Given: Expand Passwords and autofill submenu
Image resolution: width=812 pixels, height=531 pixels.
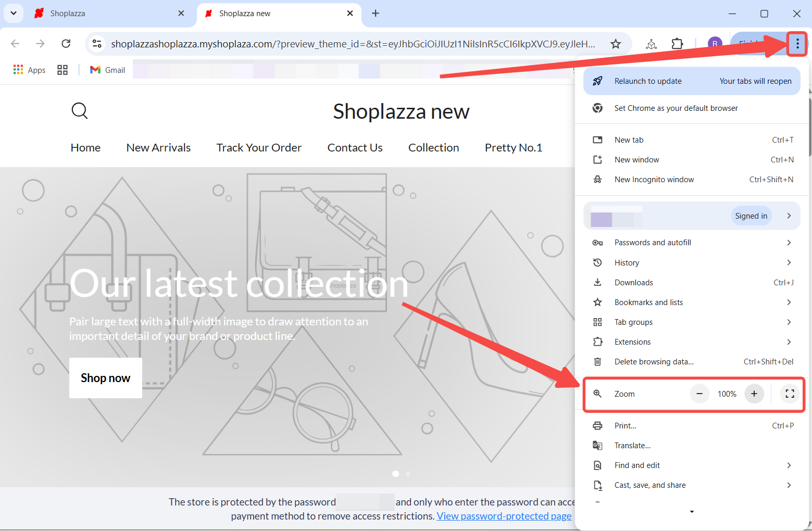Looking at the screenshot, I should 692,243.
